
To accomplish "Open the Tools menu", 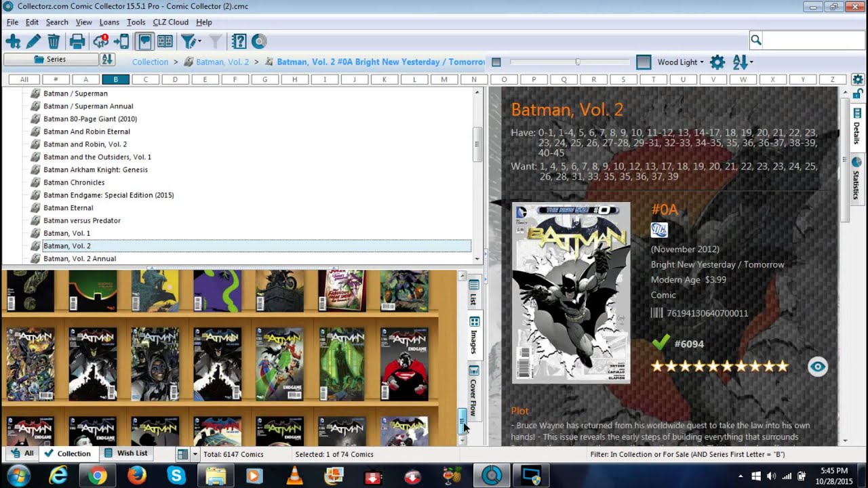I will [x=136, y=22].
